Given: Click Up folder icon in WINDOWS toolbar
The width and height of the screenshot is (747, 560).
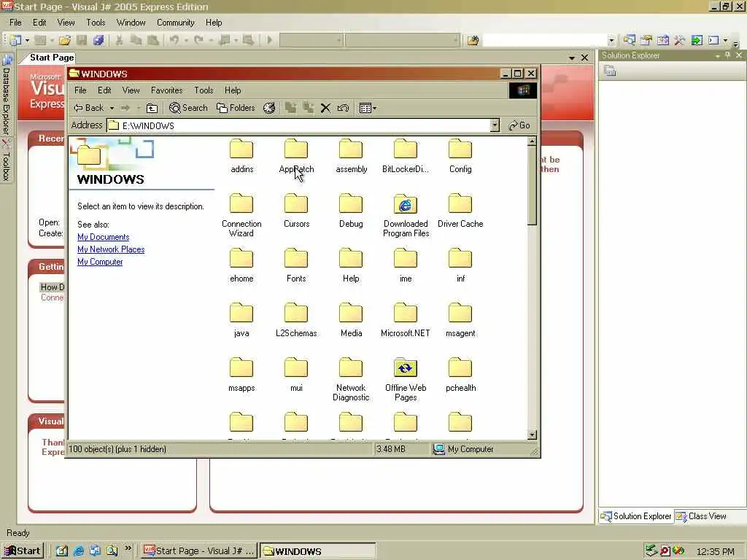Looking at the screenshot, I should click(x=152, y=108).
